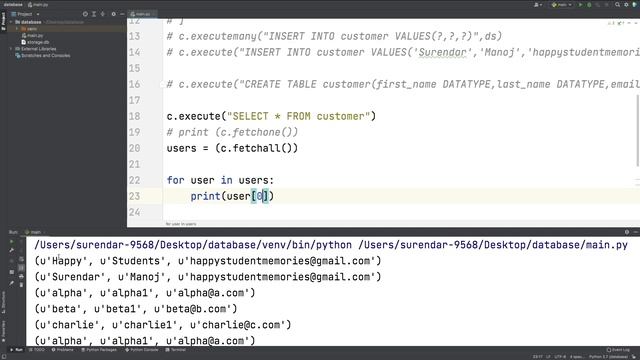Open the Run tool window tab
This screenshot has width=640, height=360.
coord(16,350)
